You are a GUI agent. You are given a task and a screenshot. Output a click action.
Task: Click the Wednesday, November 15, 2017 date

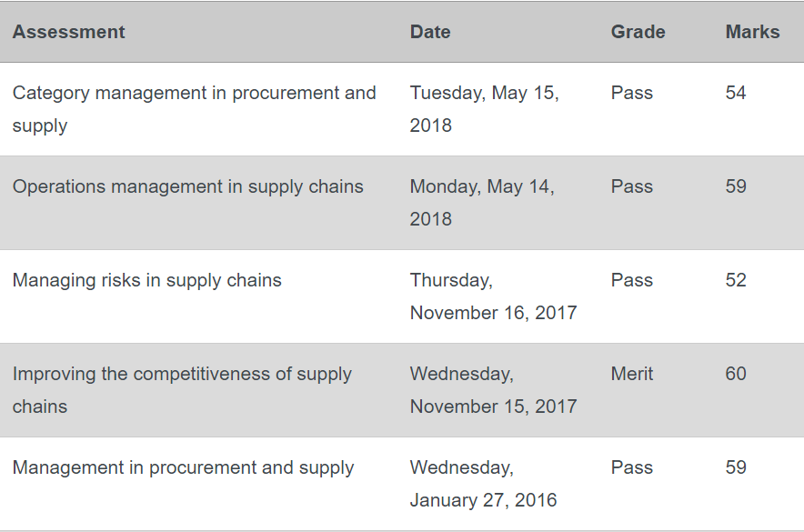click(493, 390)
